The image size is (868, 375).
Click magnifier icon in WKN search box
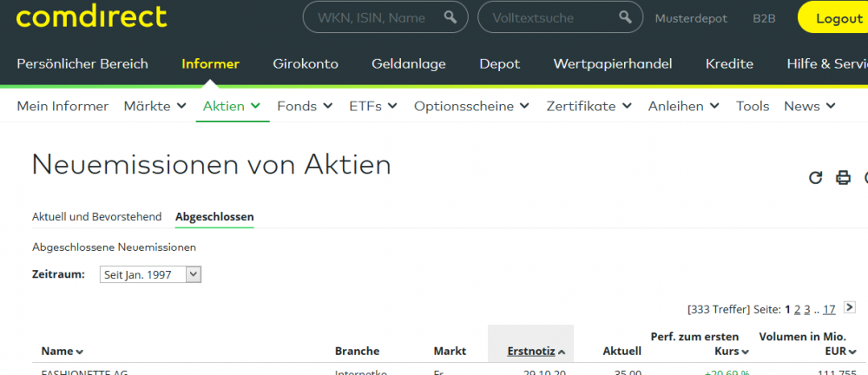(x=450, y=17)
